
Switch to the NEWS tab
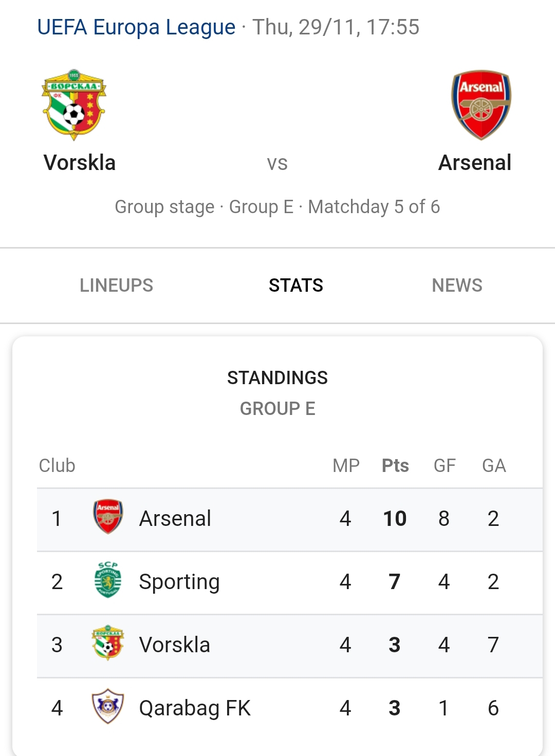457,285
